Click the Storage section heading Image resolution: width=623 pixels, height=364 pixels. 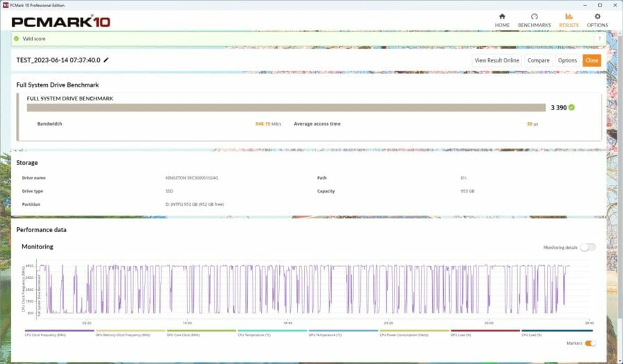[x=27, y=163]
